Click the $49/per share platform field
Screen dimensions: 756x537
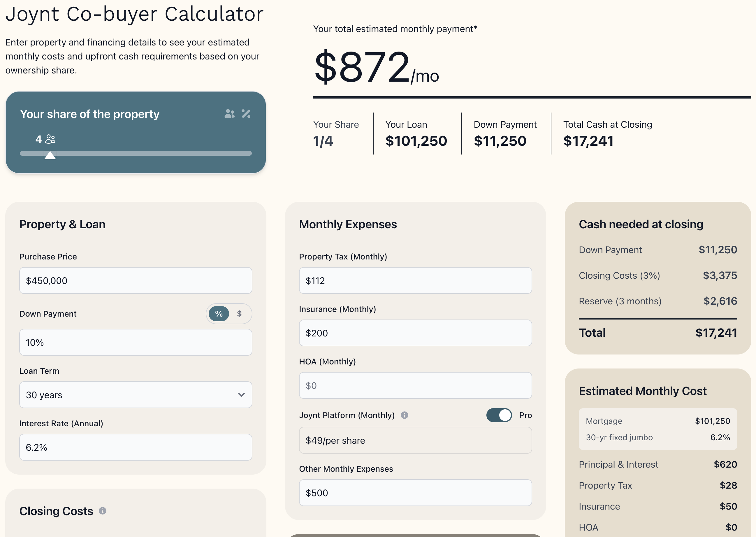tap(416, 441)
